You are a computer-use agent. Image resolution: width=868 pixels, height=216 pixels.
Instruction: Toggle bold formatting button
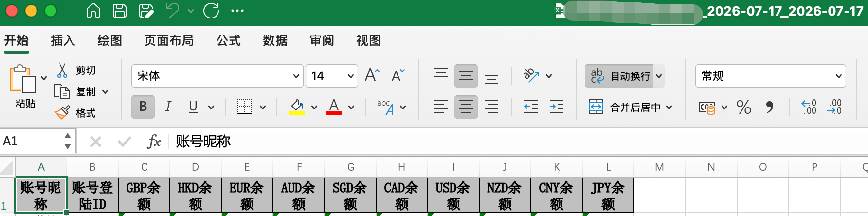coord(143,107)
